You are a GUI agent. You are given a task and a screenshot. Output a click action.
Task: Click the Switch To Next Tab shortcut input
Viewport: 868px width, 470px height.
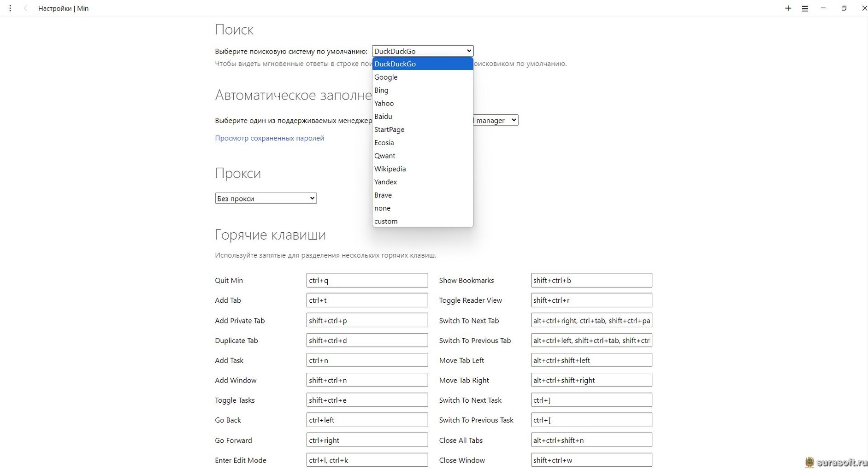point(591,320)
